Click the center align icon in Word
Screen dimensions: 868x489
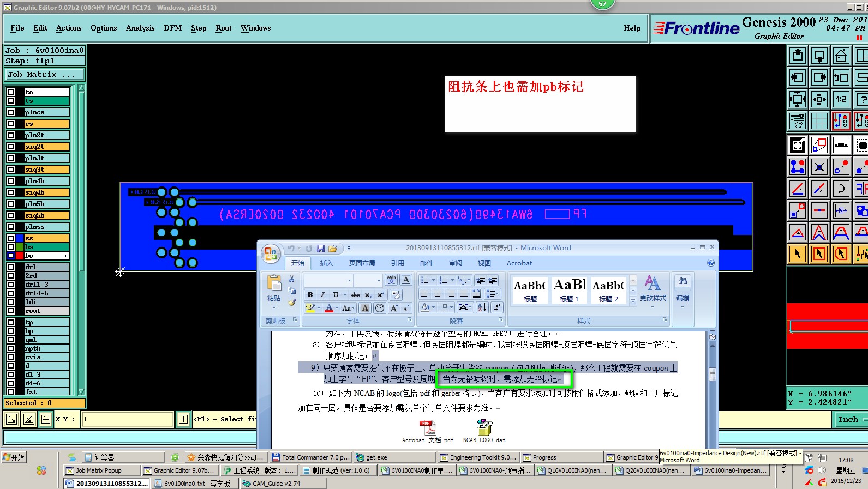pos(438,293)
